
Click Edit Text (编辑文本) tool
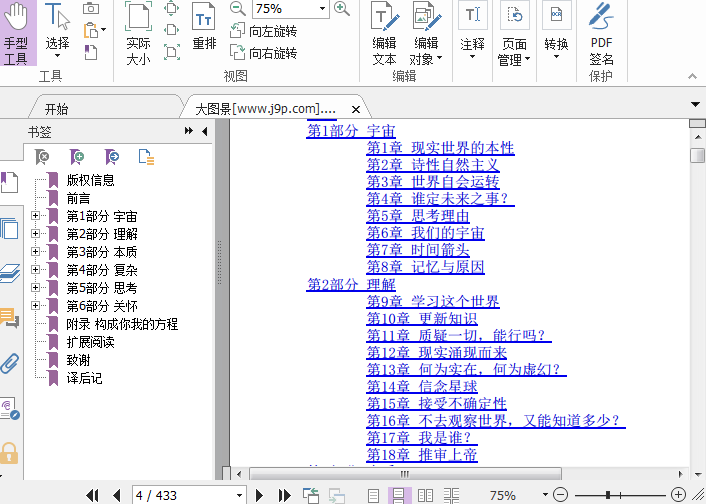pos(385,34)
